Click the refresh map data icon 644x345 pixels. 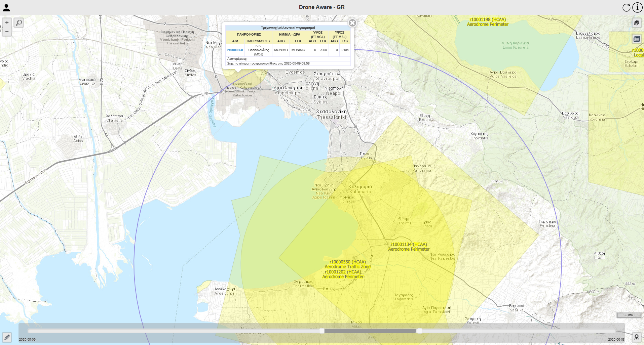[626, 7]
